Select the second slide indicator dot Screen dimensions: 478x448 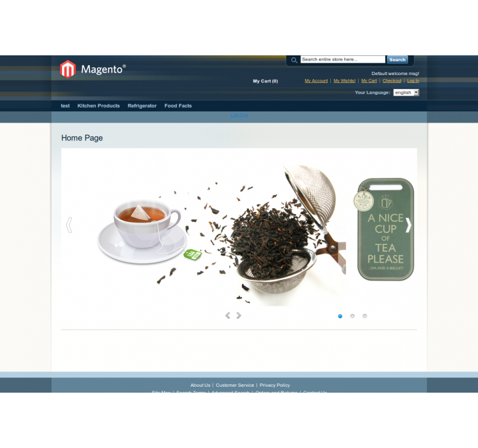click(353, 316)
